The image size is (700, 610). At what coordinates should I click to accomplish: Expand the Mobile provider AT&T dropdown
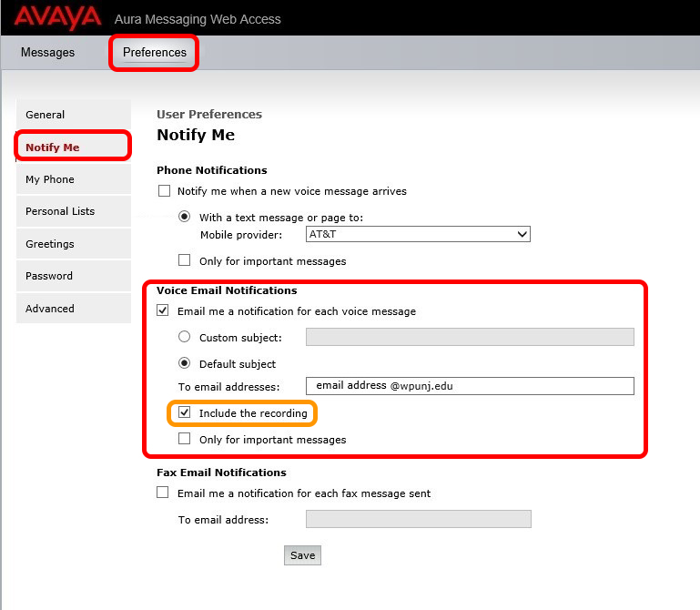418,234
